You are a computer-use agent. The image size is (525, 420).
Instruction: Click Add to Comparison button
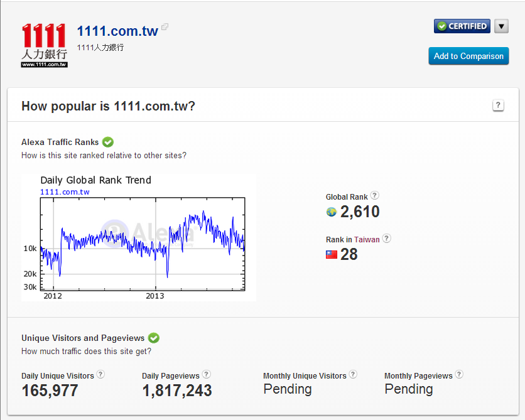pyautogui.click(x=468, y=56)
